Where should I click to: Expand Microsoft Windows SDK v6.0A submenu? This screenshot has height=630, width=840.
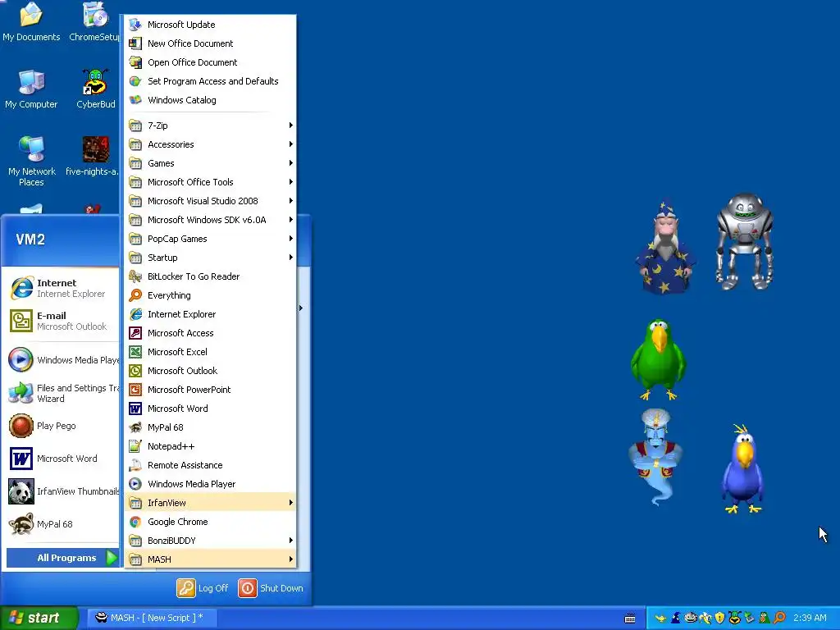pyautogui.click(x=210, y=220)
